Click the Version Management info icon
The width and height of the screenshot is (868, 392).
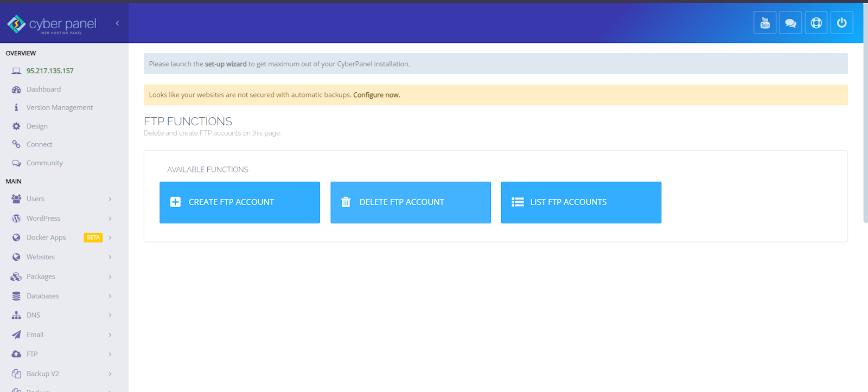tap(16, 108)
